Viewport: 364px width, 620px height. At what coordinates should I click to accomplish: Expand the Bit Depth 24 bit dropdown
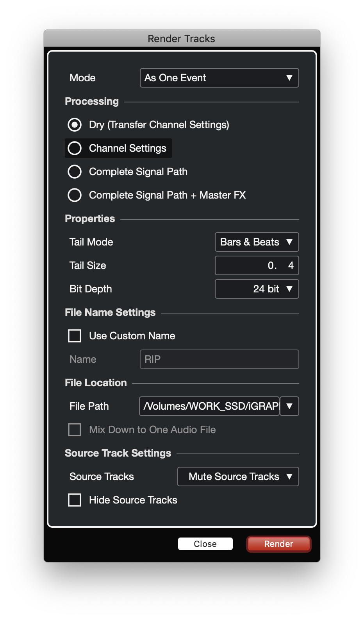coord(257,289)
